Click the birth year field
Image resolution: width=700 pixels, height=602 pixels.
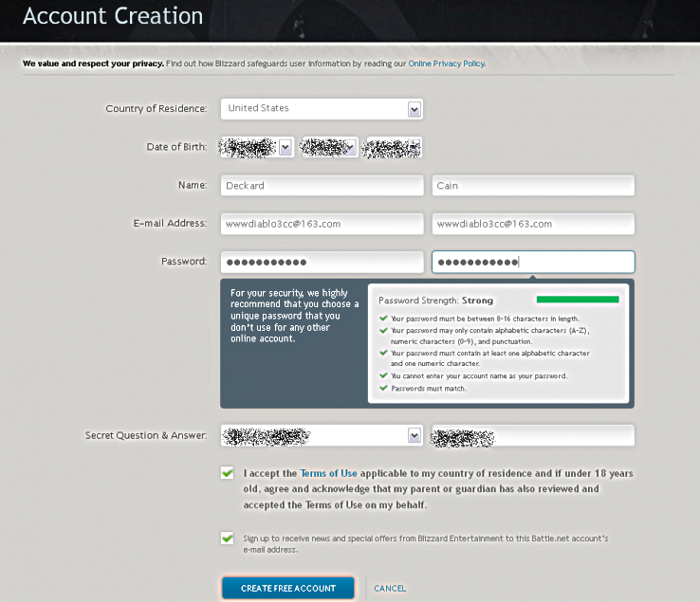click(x=394, y=148)
